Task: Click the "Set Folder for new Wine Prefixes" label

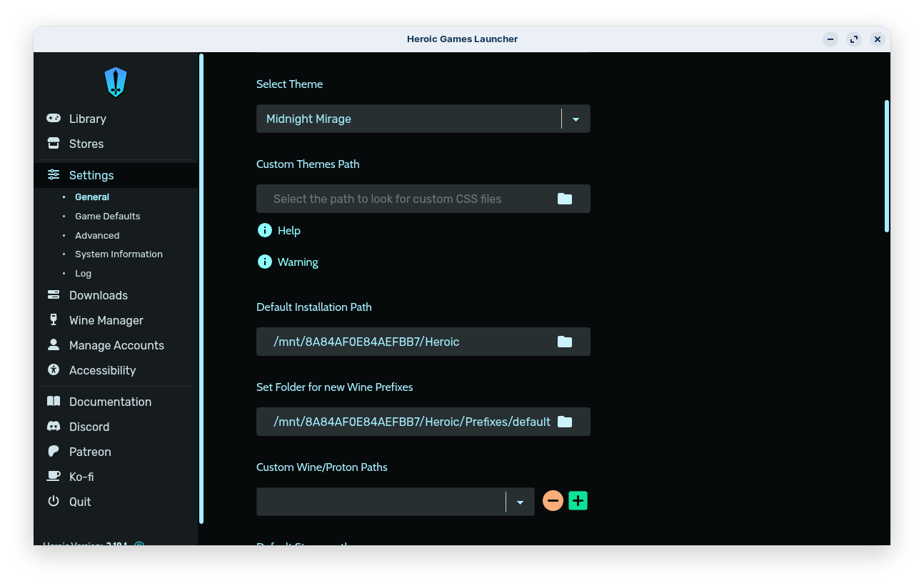Action: point(335,387)
